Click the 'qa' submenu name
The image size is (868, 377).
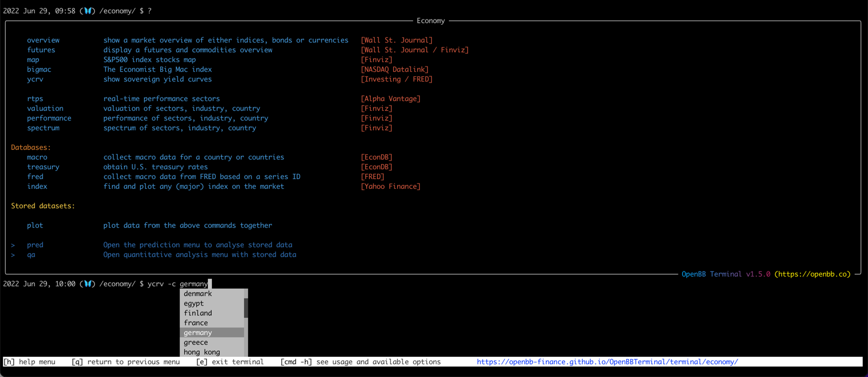pos(31,255)
